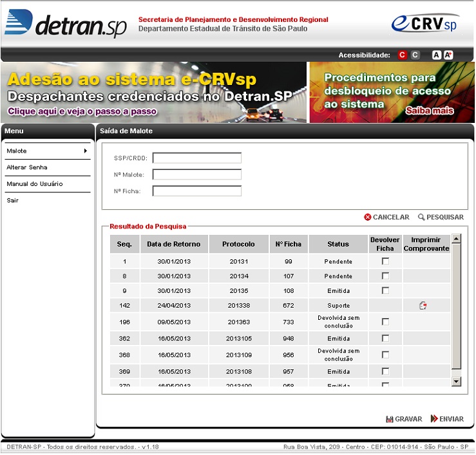The height and width of the screenshot is (455, 476).
Task: Click the Data de Retorno column header
Action: point(174,244)
